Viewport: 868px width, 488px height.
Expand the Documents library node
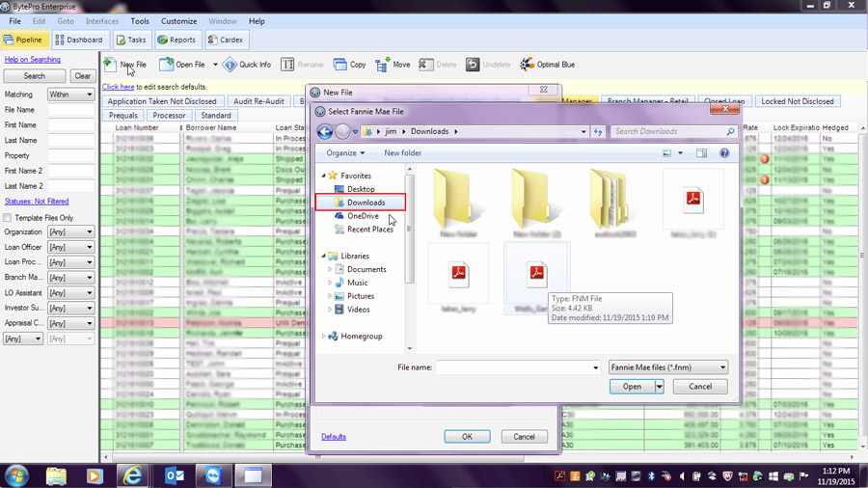point(331,269)
